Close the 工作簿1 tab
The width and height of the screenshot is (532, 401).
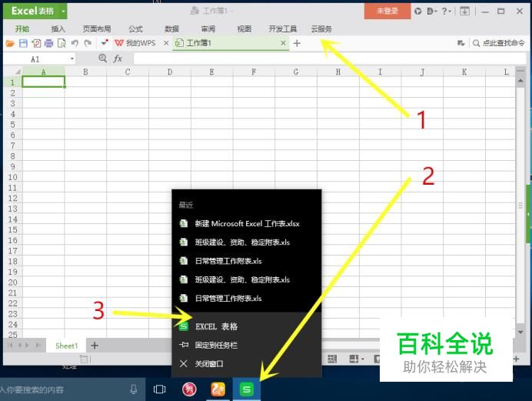[x=283, y=43]
